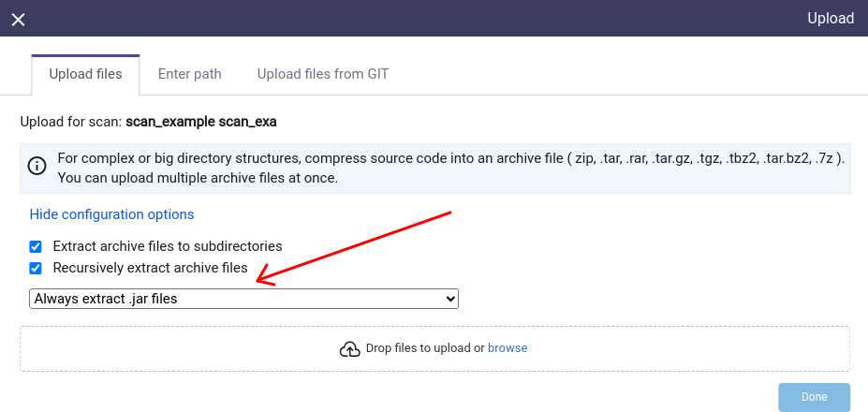Click the cloud upload icon in the drop zone
The height and width of the screenshot is (412, 868).
coord(350,349)
